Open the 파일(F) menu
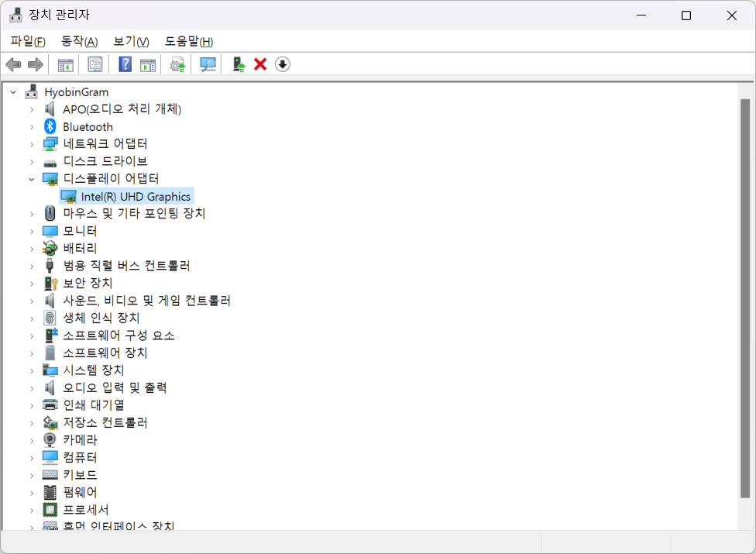756x554 pixels. tap(28, 42)
